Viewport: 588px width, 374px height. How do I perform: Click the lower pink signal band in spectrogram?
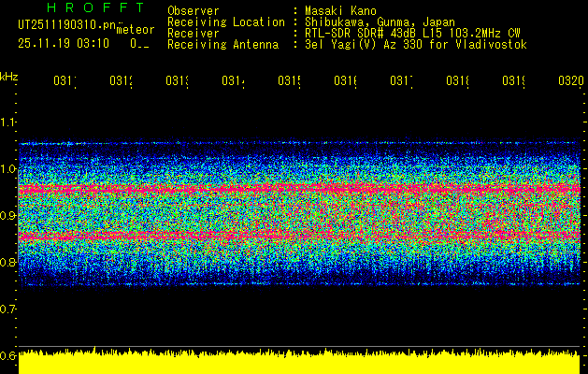pos(299,237)
